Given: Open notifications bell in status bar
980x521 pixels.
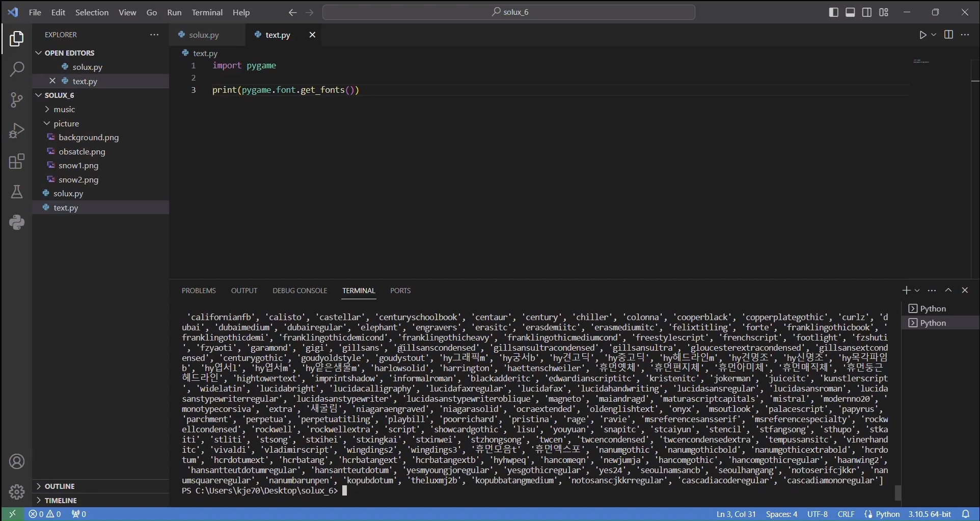Looking at the screenshot, I should point(966,514).
